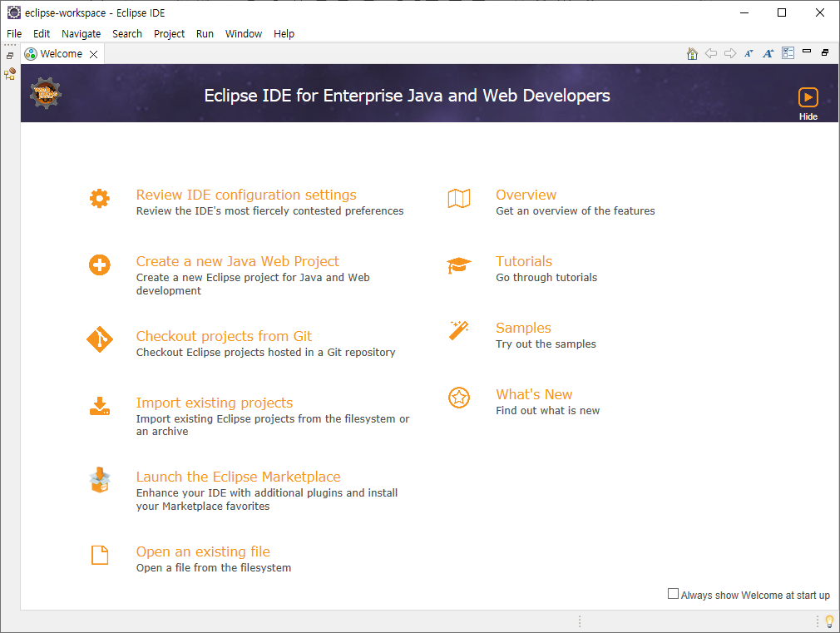Viewport: 840px width, 633px height.
Task: Open Launch the Eclipse Marketplace link
Action: click(x=238, y=477)
